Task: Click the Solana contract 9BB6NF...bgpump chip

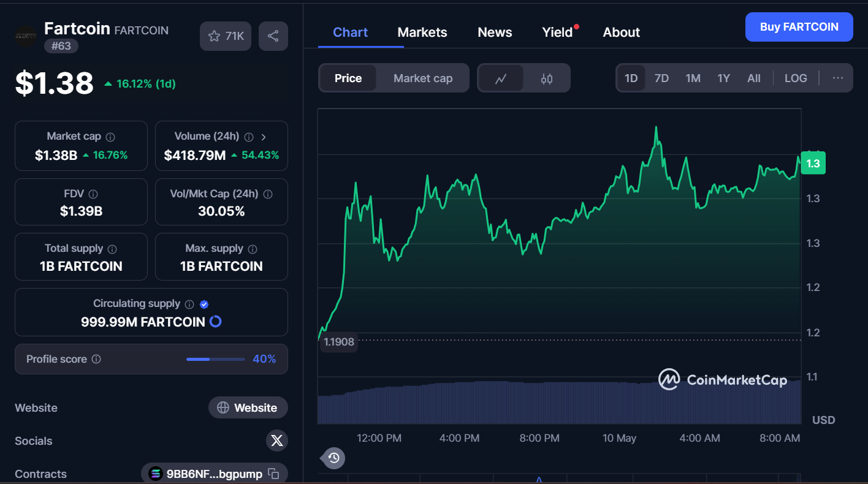Action: pyautogui.click(x=215, y=474)
